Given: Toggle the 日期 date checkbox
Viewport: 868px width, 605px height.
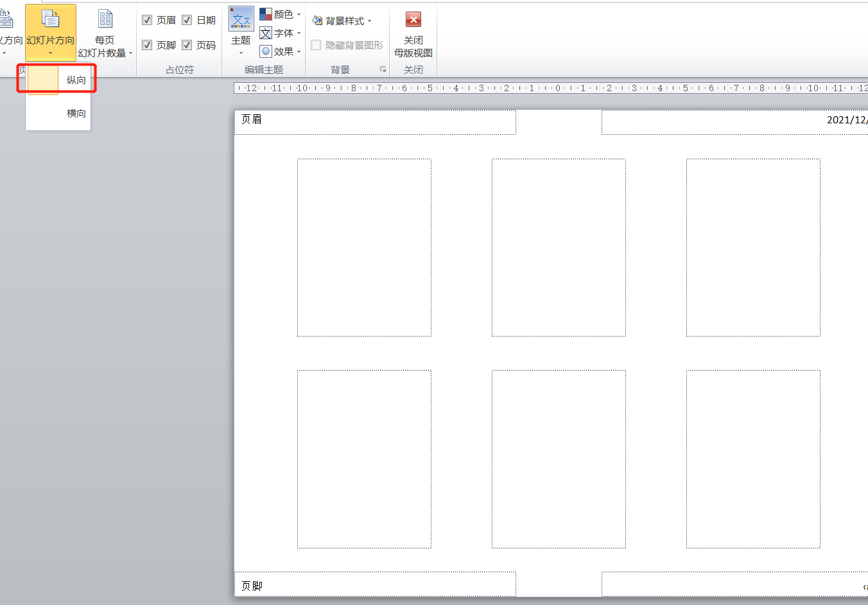Looking at the screenshot, I should (x=187, y=20).
